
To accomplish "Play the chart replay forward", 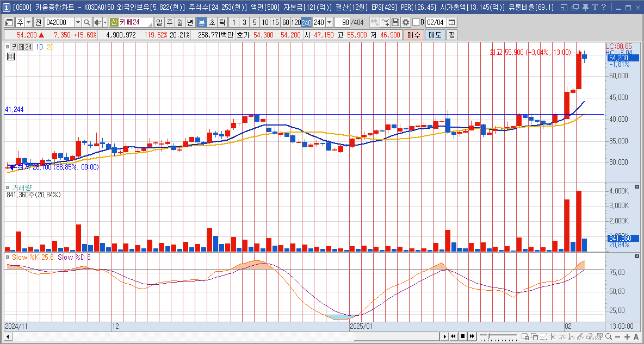I will point(445,336).
